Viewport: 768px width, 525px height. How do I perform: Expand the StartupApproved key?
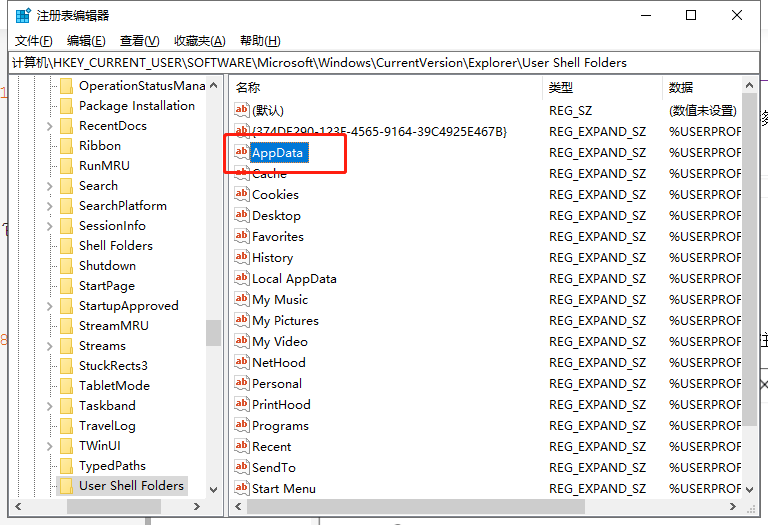tap(50, 306)
